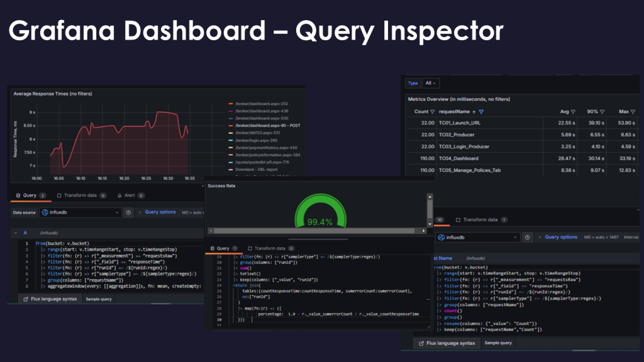Image resolution: width=644 pixels, height=362 pixels.
Task: Click the Success Rate vertical scrollbar thumb
Action: 430,210
